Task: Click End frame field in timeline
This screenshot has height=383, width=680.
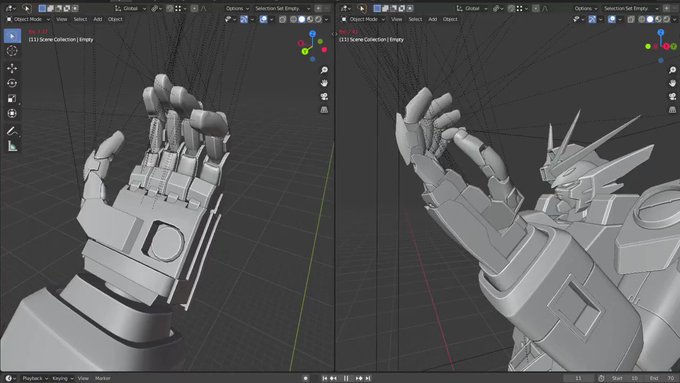Action: click(x=661, y=379)
